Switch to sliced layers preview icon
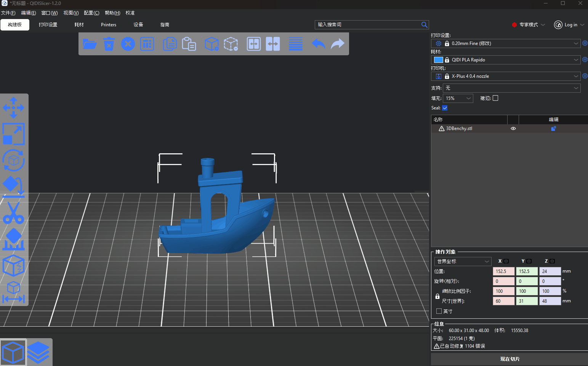588x366 pixels. tap(38, 352)
